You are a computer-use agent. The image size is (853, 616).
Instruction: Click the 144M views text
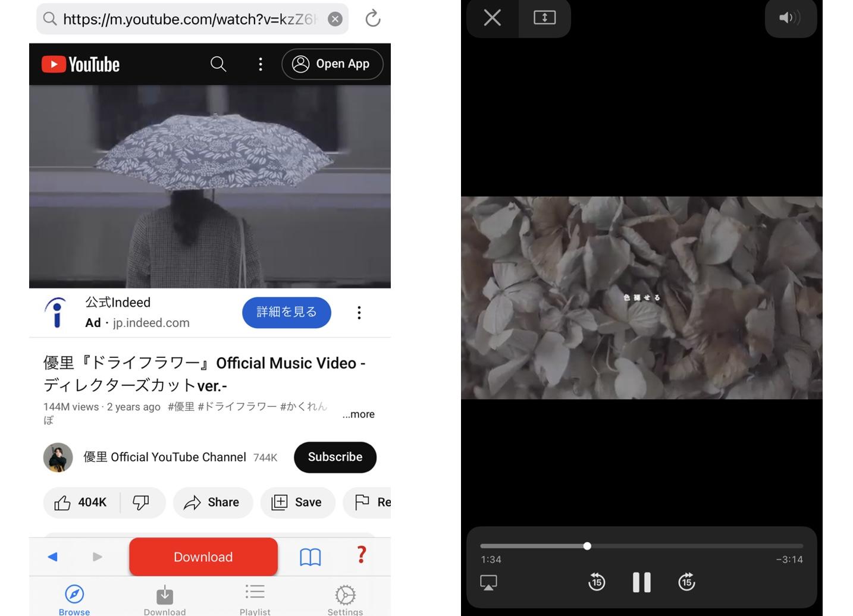71,407
